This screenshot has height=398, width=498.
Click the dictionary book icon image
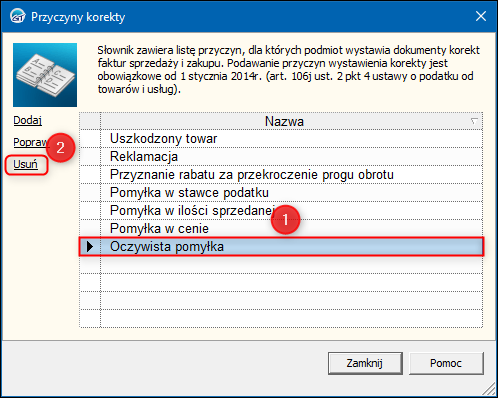45,75
